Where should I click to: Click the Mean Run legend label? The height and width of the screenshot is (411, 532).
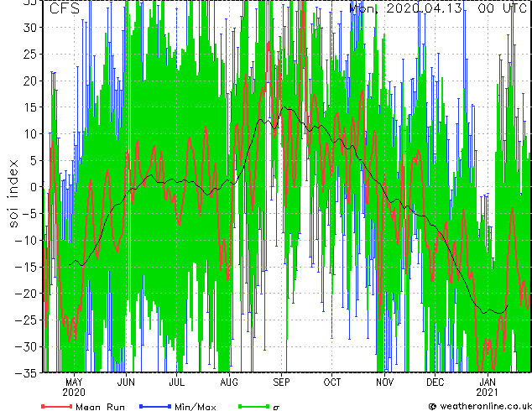100,407
